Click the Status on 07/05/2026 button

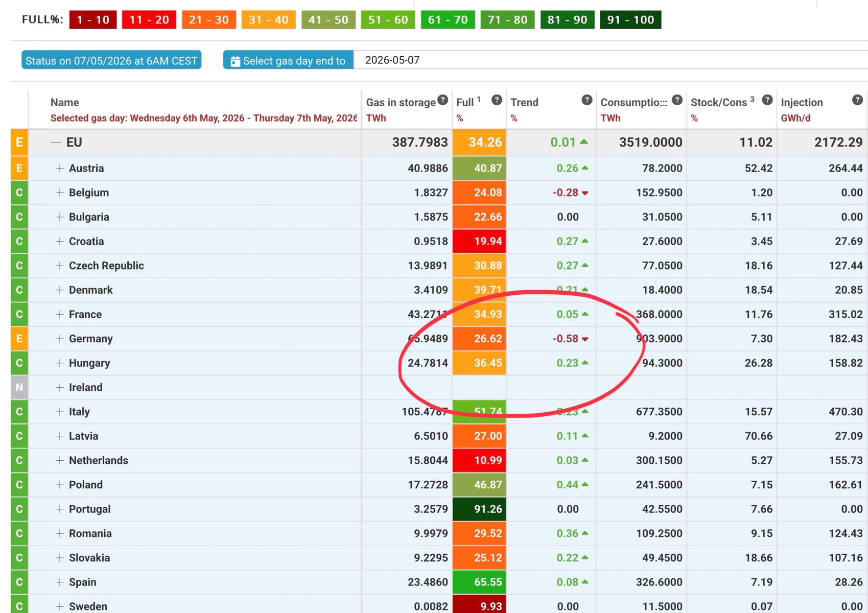click(111, 60)
